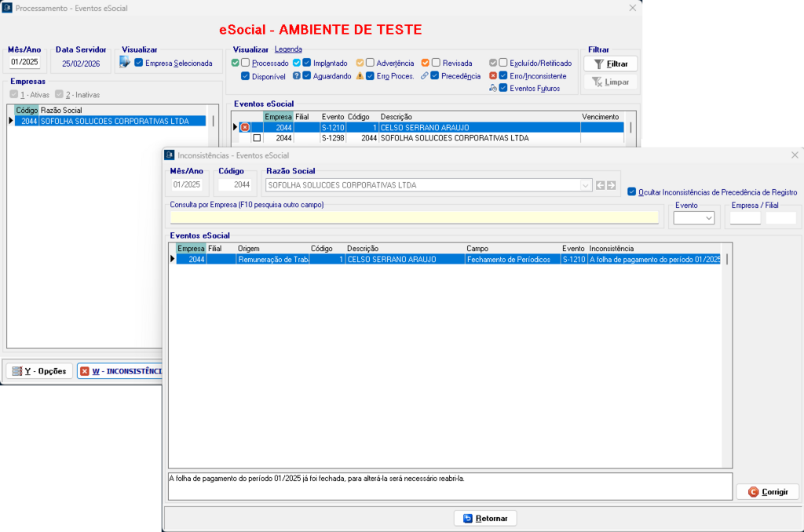This screenshot has width=804, height=532.
Task: Uncheck Ocultar Inconsistências de Precedência de Registro
Action: [x=632, y=191]
